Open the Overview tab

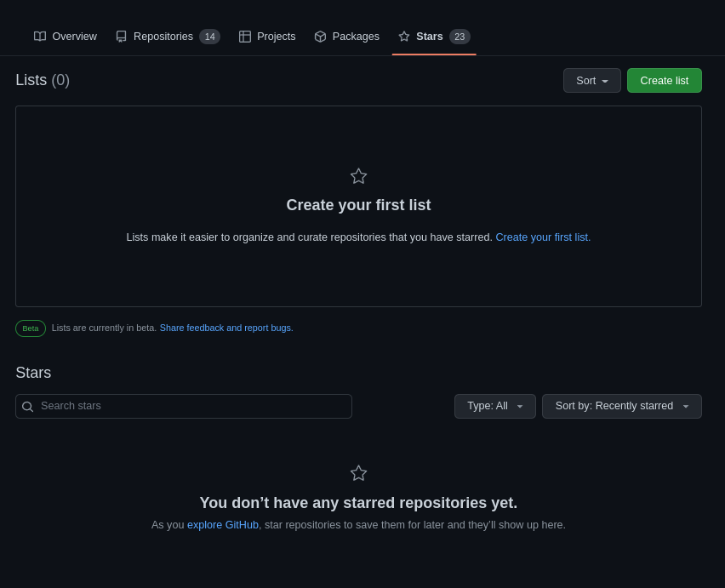pyautogui.click(x=66, y=37)
